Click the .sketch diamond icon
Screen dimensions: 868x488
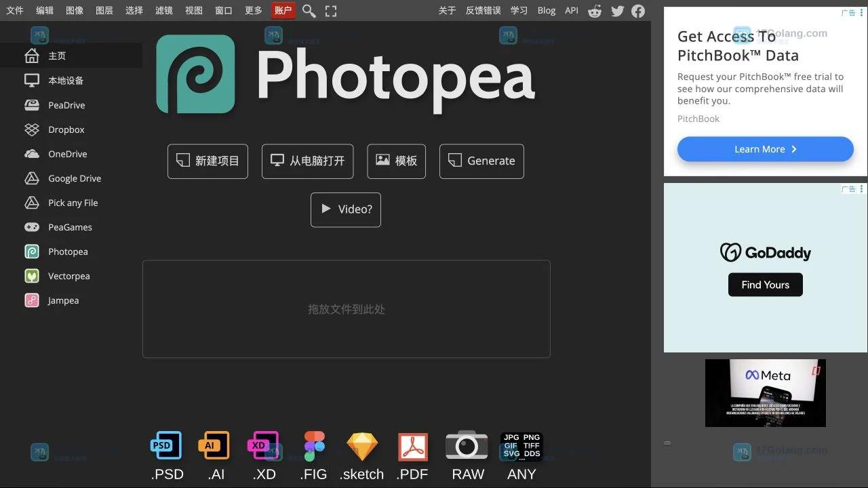pos(362,447)
